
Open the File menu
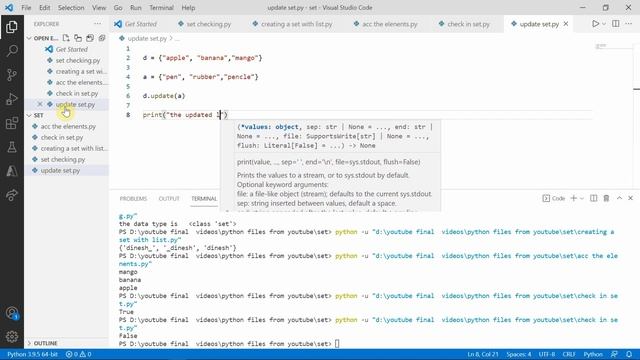[26, 7]
